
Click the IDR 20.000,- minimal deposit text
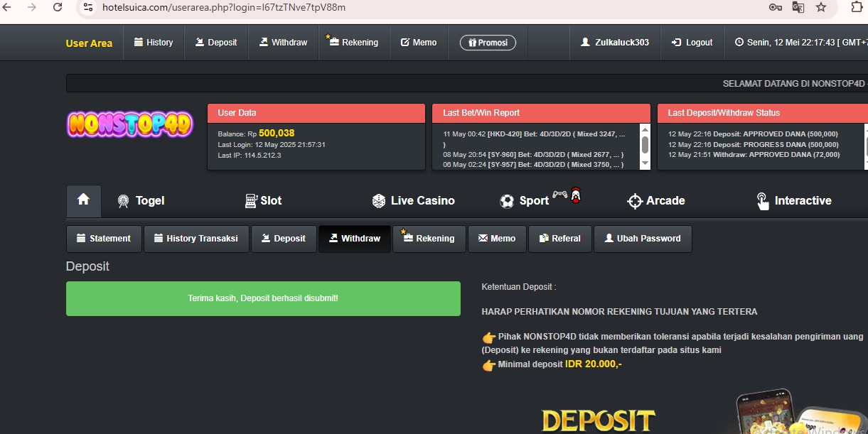(x=594, y=364)
